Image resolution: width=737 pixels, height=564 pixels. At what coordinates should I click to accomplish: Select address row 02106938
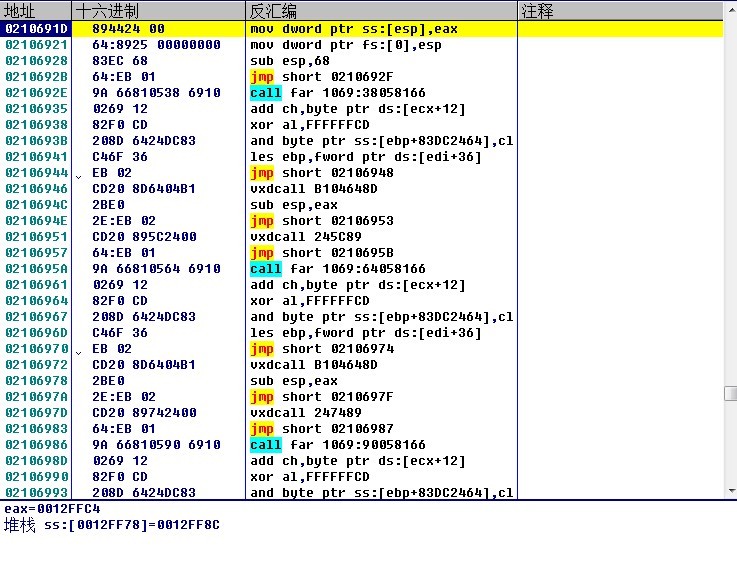pyautogui.click(x=36, y=125)
